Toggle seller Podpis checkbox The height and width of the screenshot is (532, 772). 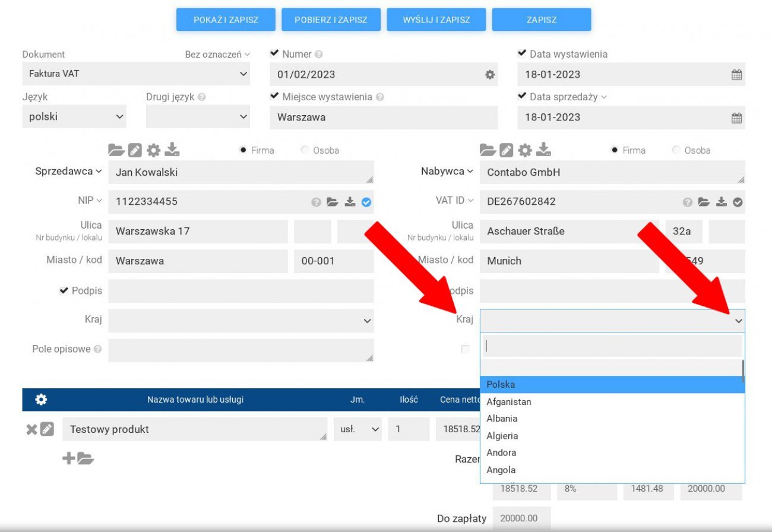tap(64, 291)
